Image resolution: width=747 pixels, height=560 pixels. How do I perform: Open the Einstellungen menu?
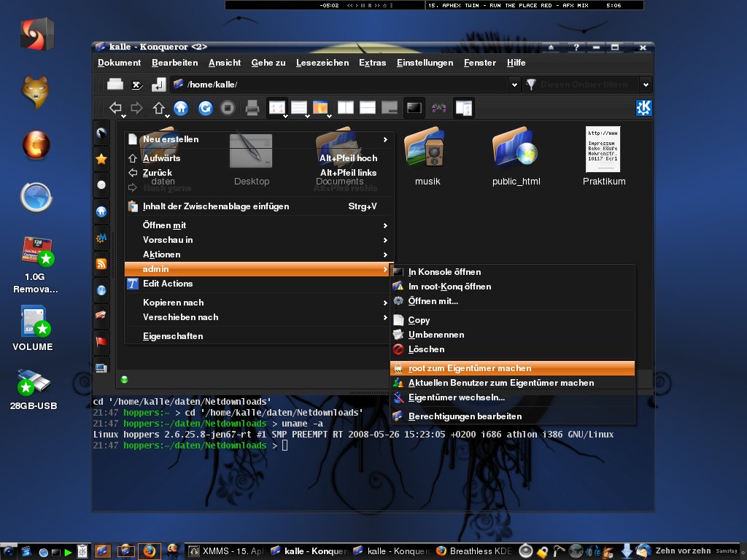click(425, 63)
